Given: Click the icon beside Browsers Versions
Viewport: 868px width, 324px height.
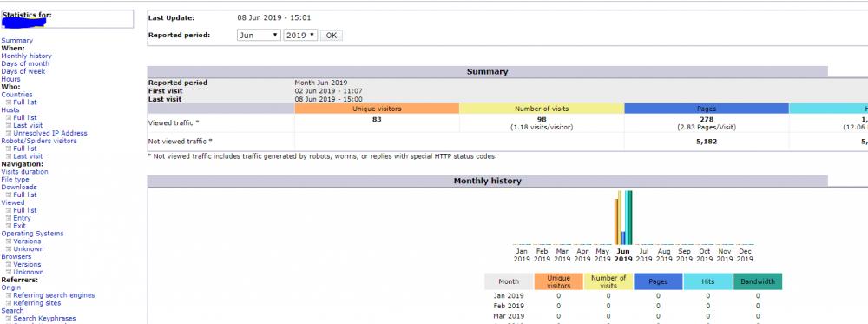Looking at the screenshot, I should tap(9, 265).
